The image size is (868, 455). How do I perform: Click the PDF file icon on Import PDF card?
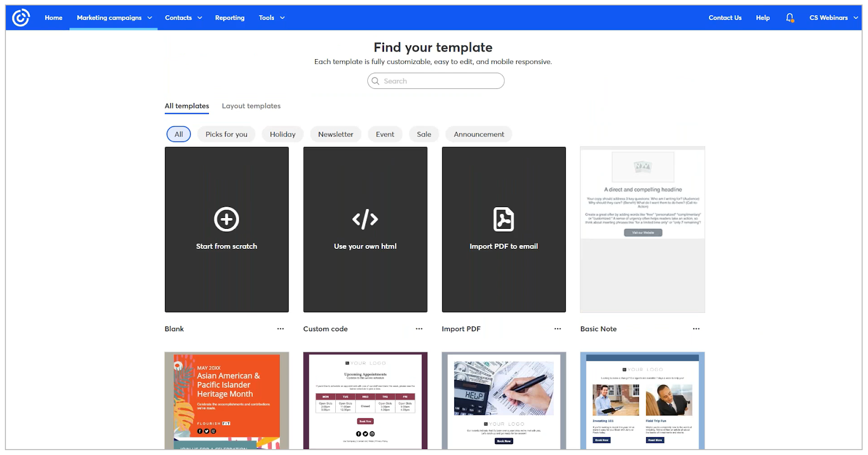click(503, 219)
